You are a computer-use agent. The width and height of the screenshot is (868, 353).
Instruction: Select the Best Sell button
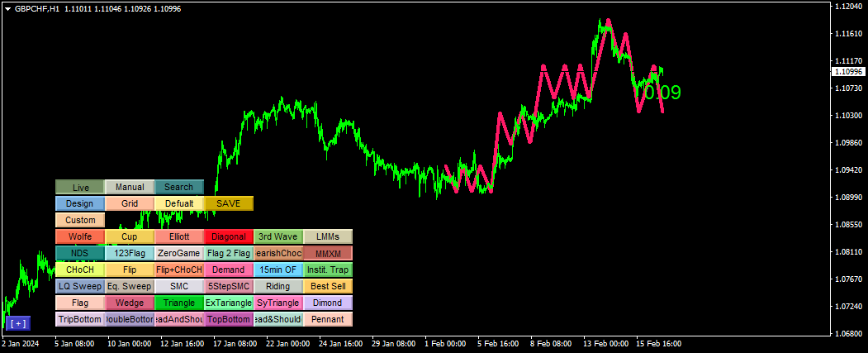(x=328, y=287)
